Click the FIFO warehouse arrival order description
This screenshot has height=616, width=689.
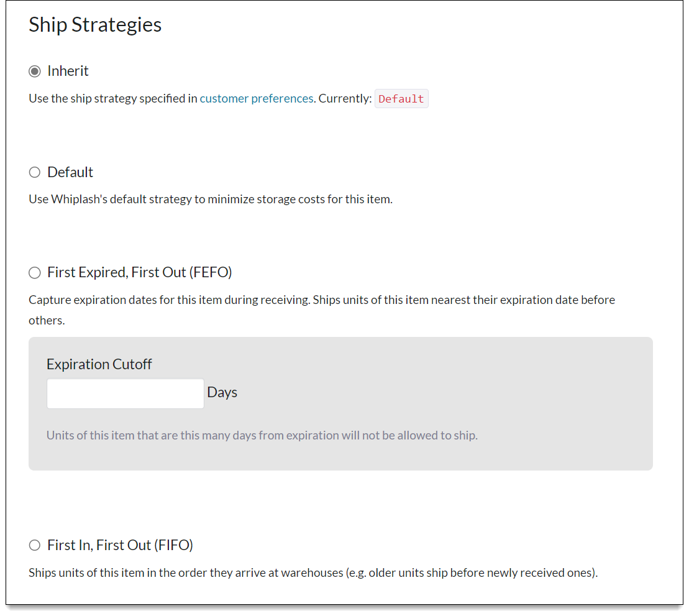[x=313, y=572]
